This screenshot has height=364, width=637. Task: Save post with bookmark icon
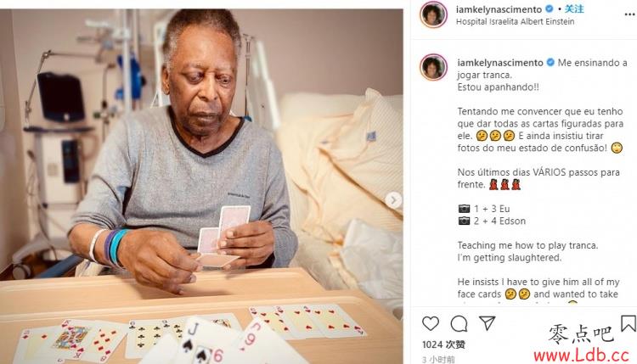coord(629,323)
